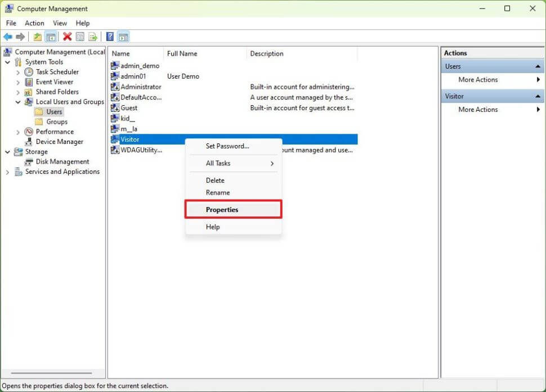Click the Forward navigation arrow

click(21, 37)
